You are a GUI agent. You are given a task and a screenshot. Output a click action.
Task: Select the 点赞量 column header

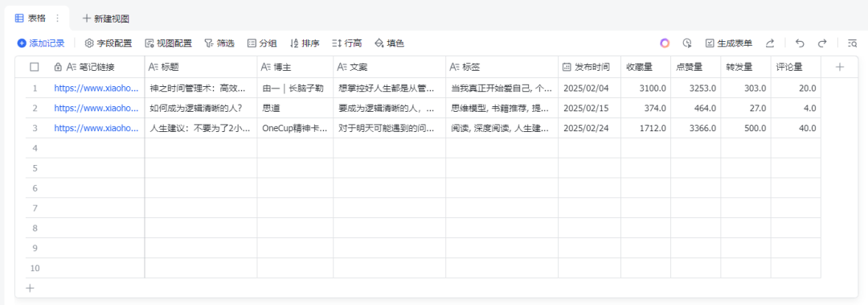click(x=695, y=67)
